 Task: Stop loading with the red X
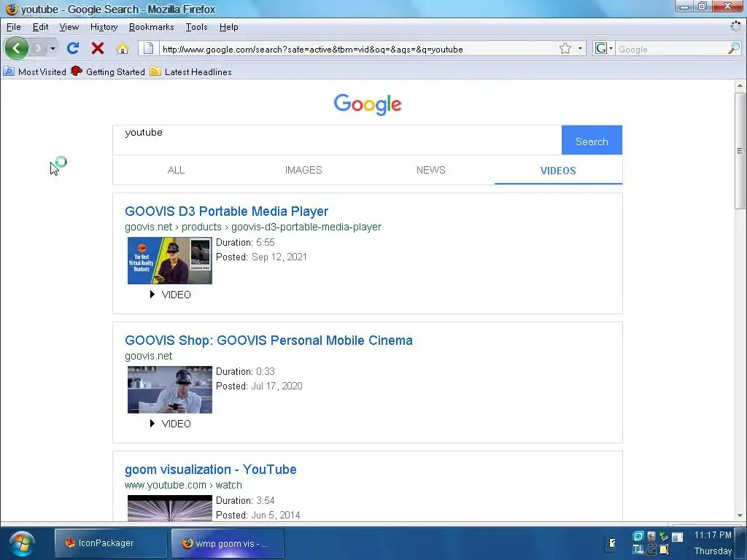coord(98,48)
